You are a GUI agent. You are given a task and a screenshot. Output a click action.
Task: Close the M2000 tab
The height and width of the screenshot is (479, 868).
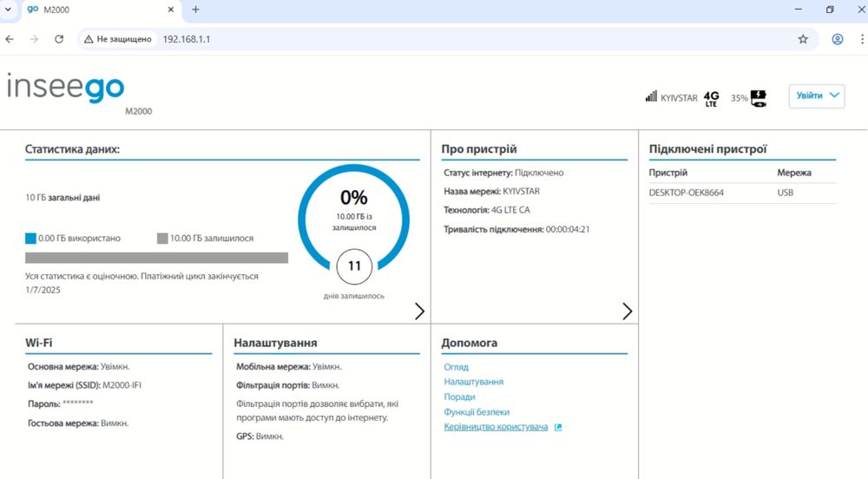click(x=170, y=10)
